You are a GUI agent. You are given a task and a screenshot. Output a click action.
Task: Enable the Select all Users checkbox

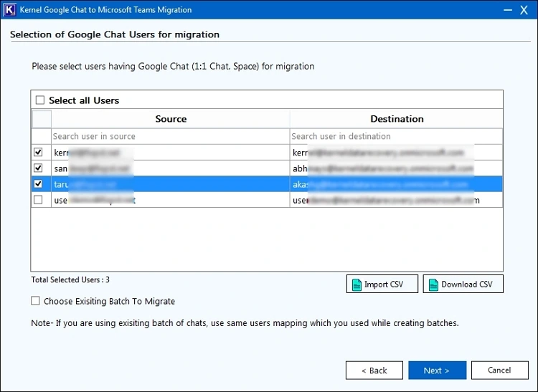click(40, 100)
